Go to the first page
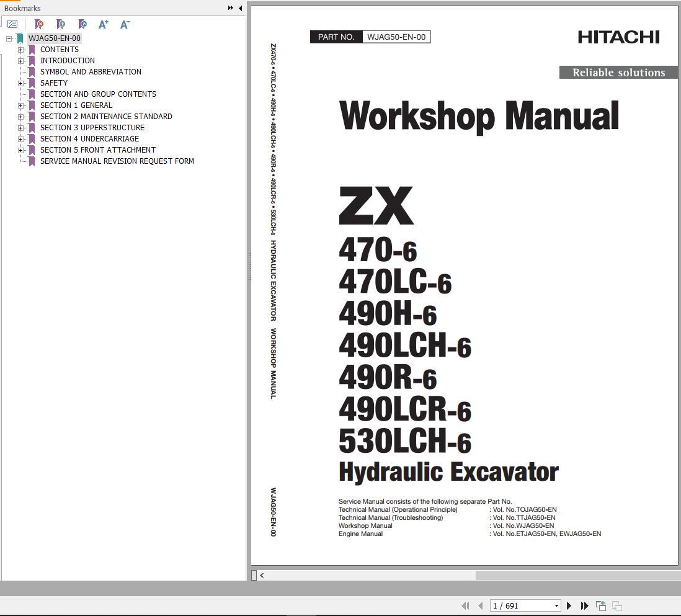Viewport: 681px width, 616px height. click(465, 605)
